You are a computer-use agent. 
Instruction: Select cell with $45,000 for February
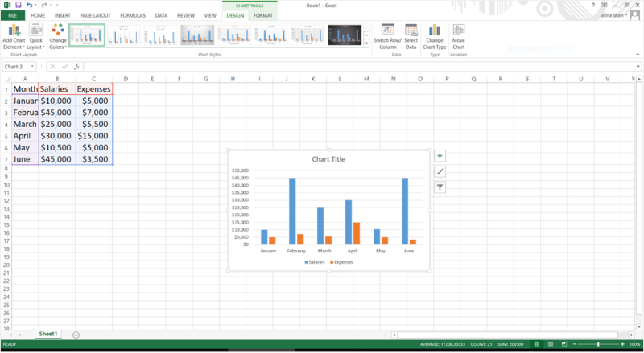click(x=57, y=113)
